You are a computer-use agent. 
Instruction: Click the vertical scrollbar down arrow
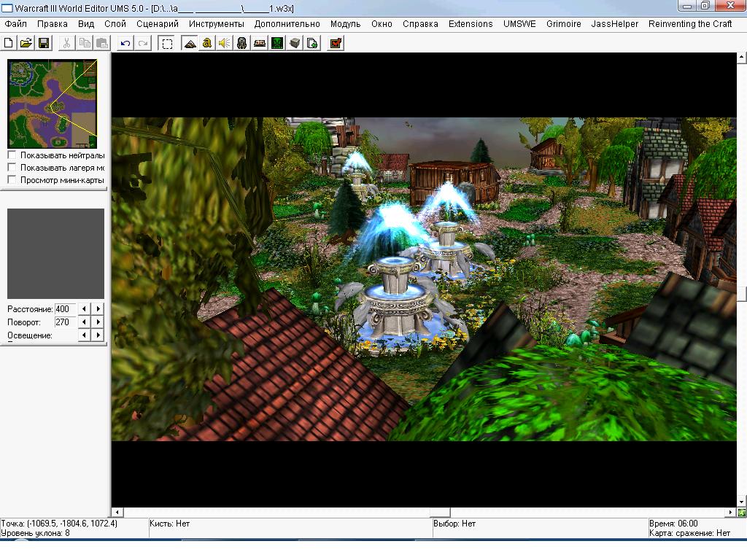click(x=741, y=502)
